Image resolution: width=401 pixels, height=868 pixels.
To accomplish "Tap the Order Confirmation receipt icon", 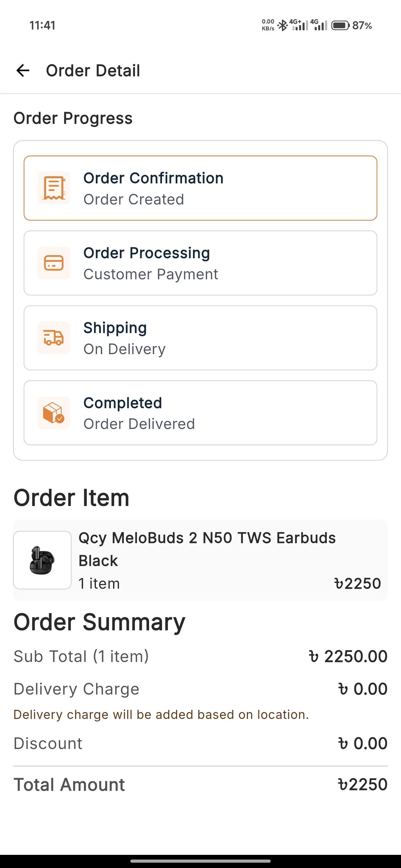I will coord(54,188).
